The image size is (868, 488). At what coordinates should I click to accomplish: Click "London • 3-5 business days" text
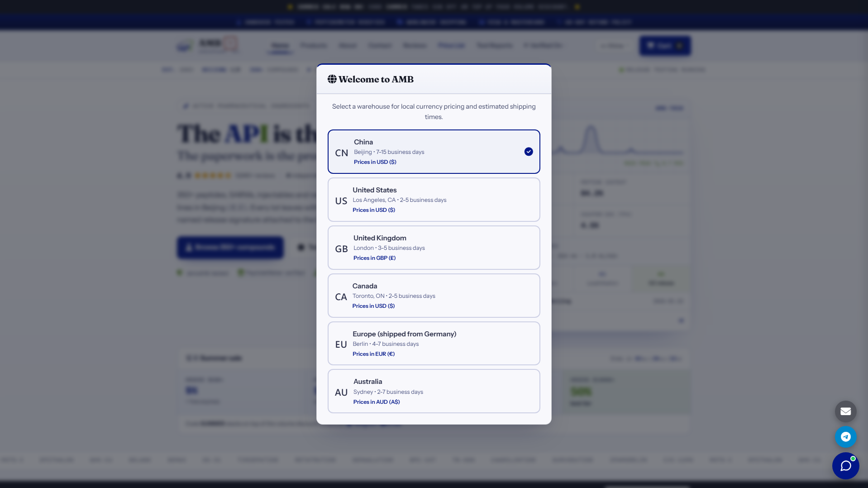tap(389, 248)
